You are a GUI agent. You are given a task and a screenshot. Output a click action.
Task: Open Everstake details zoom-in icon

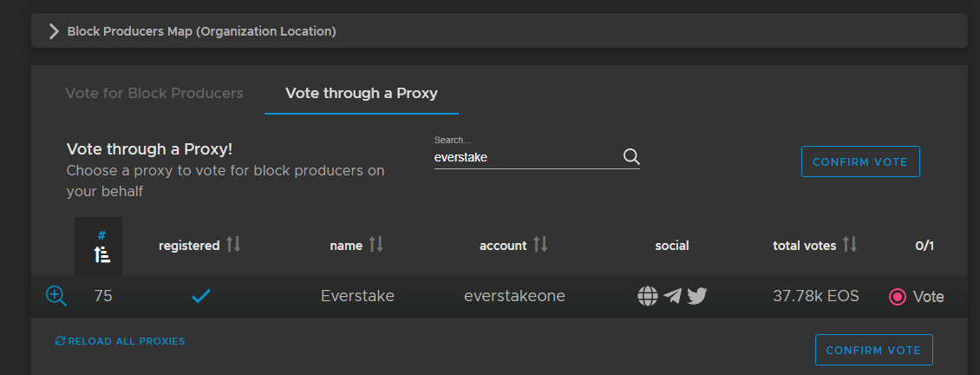(56, 296)
